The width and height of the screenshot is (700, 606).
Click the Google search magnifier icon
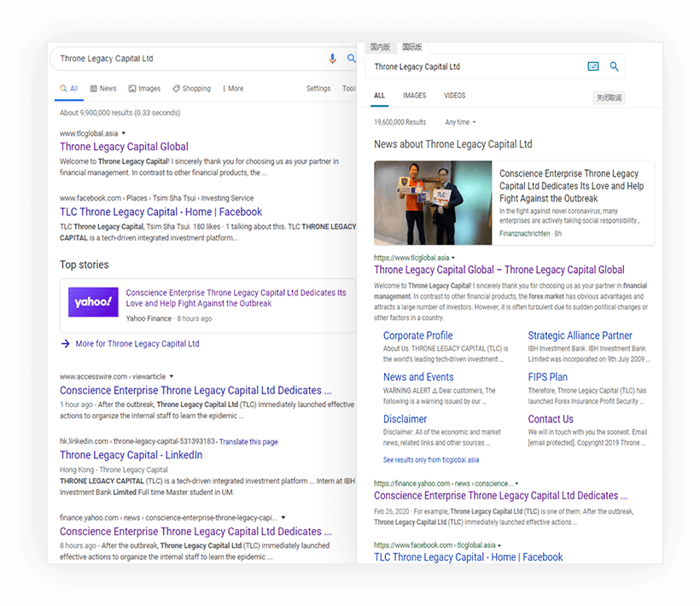352,58
